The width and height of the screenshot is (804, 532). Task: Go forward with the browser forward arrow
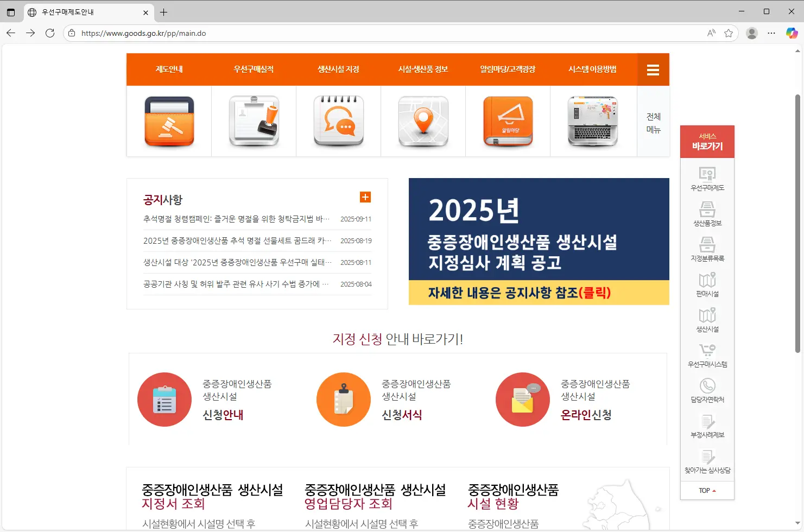pyautogui.click(x=30, y=33)
